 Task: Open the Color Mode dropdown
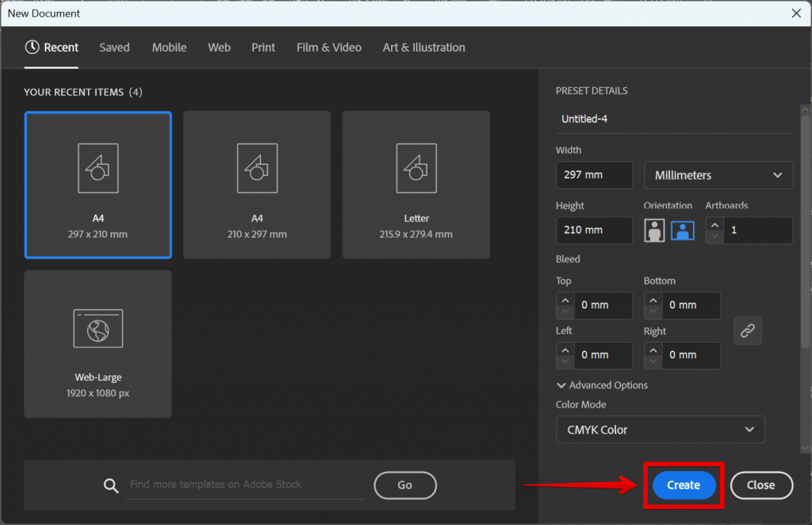(x=660, y=429)
